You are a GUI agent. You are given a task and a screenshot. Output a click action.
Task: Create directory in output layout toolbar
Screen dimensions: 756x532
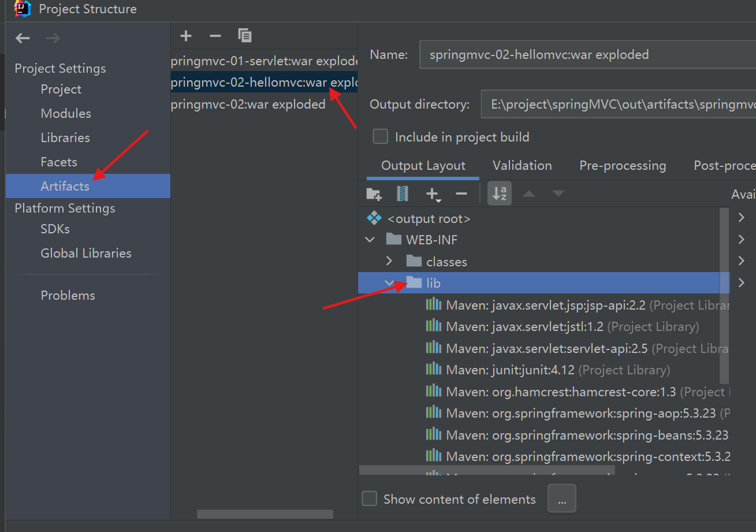pos(374,194)
